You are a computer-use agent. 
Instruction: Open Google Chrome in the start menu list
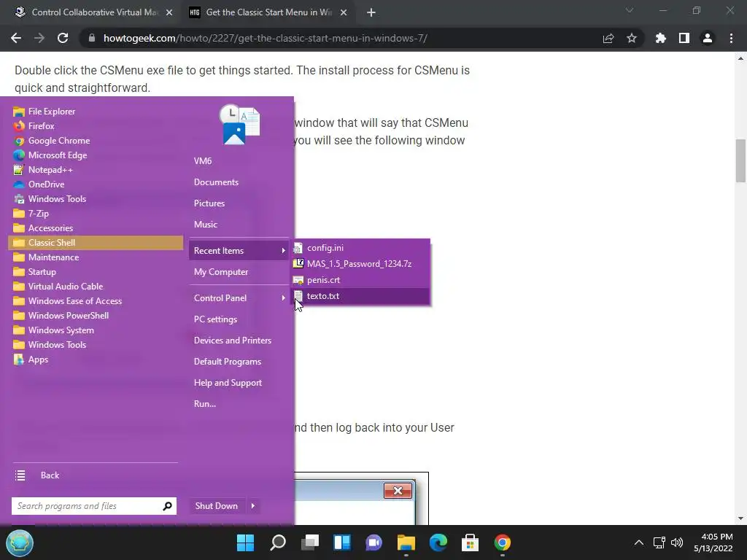[x=96, y=141]
